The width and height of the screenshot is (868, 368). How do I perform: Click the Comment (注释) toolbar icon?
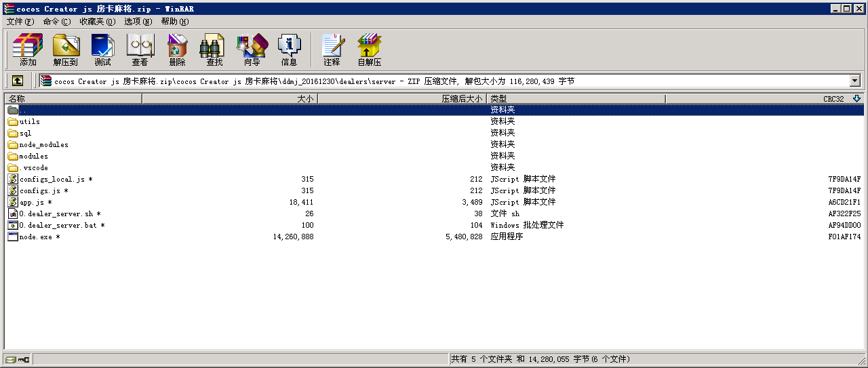[332, 50]
